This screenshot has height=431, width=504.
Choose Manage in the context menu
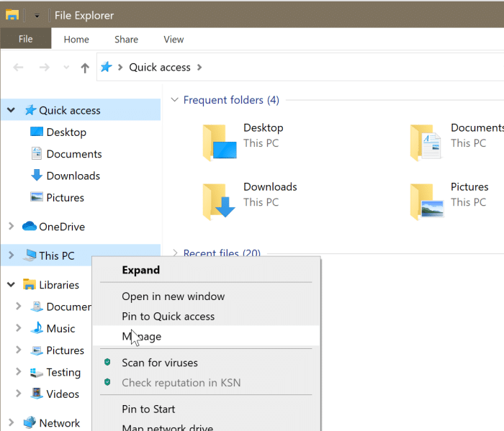[206, 336]
